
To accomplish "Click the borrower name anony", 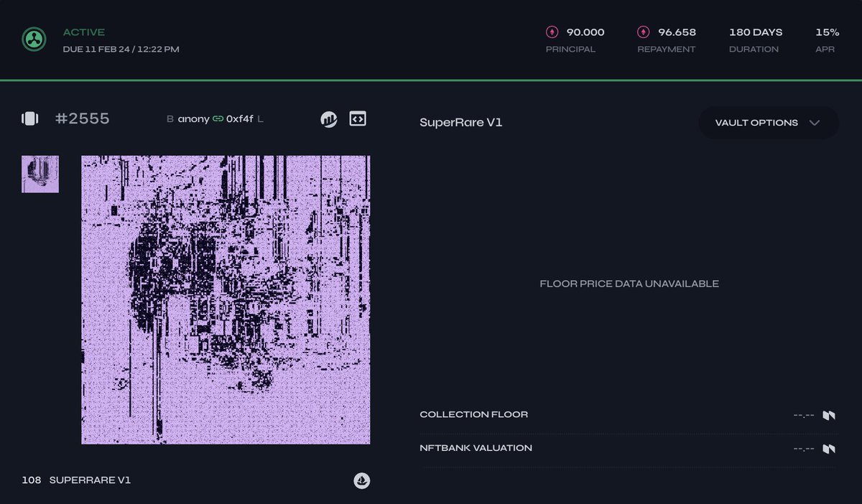I will pyautogui.click(x=193, y=119).
